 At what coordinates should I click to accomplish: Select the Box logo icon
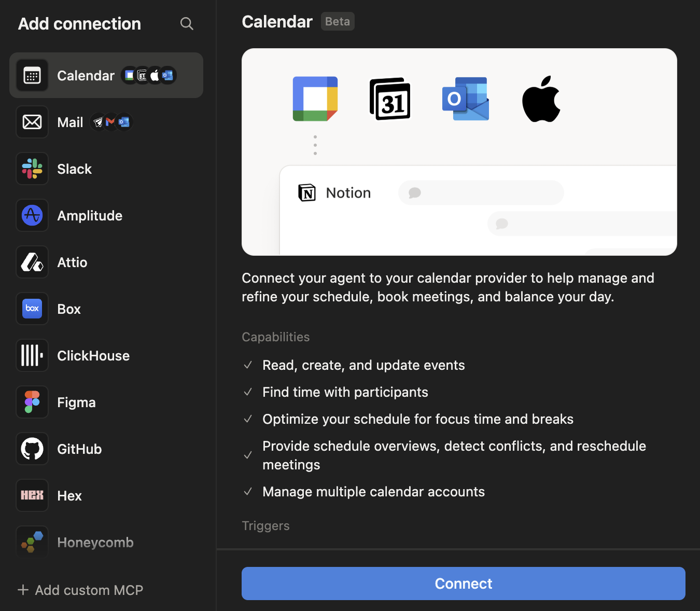point(32,309)
